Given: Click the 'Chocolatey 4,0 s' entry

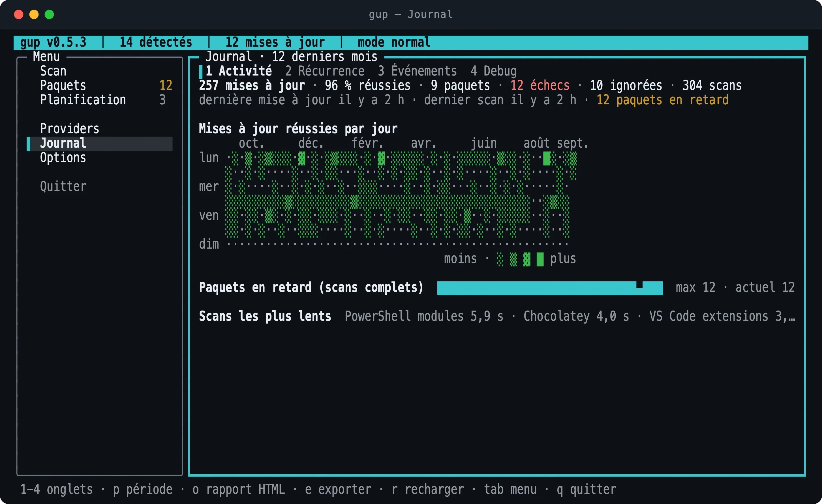Looking at the screenshot, I should 576,316.
